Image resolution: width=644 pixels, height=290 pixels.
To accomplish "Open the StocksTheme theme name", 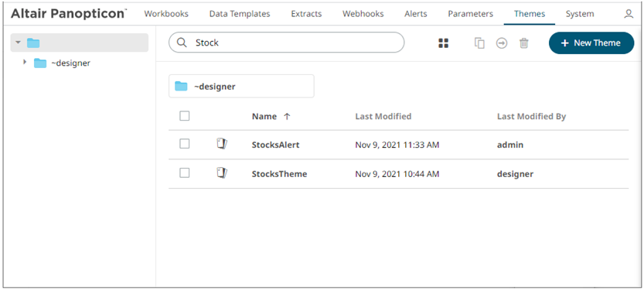I will point(279,174).
